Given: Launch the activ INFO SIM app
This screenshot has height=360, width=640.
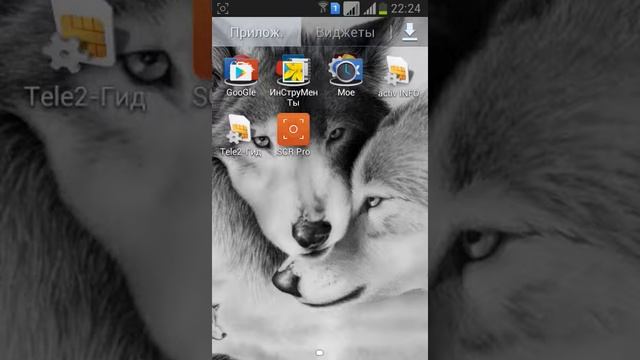Looking at the screenshot, I should click(x=398, y=70).
